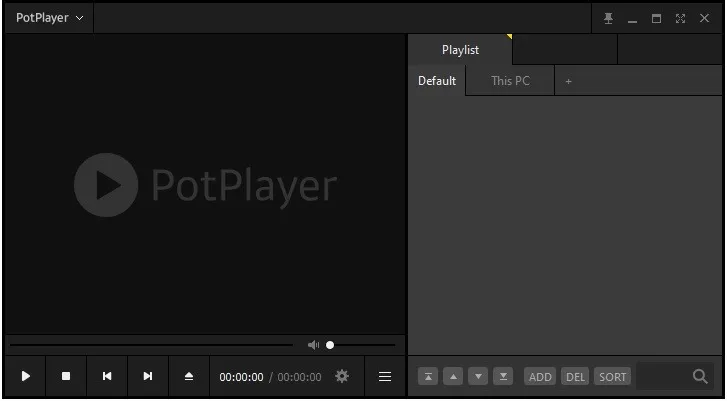Click the volume slider handle
The width and height of the screenshot is (727, 401).
point(330,345)
